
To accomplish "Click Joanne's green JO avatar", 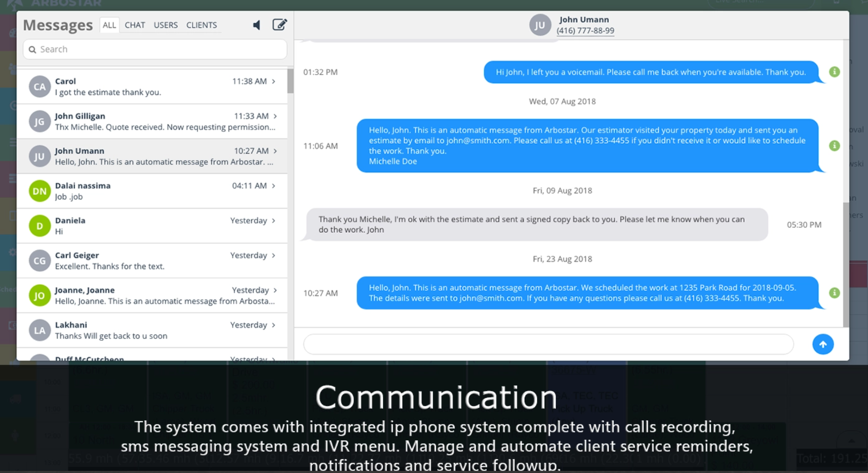I will tap(40, 296).
